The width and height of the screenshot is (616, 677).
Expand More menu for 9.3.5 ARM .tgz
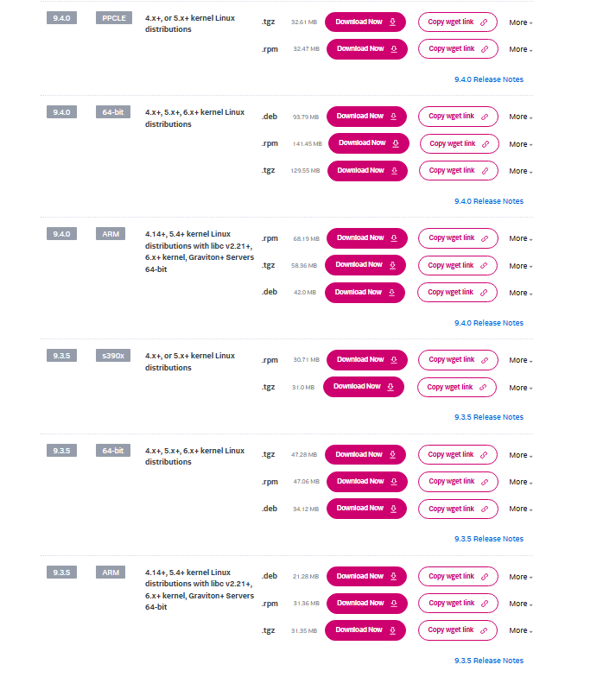(520, 630)
